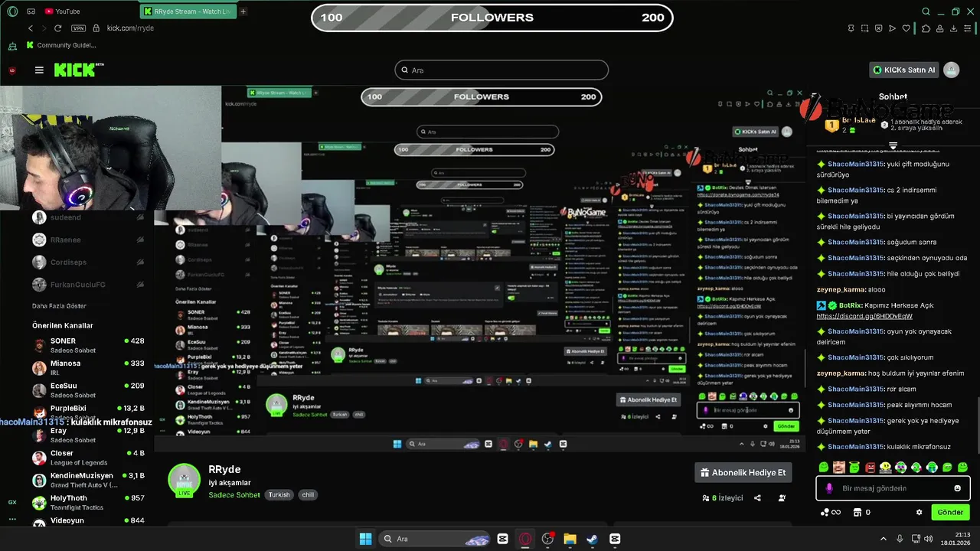The image size is (980, 551).
Task: Open the discord.gg link in chat
Action: (864, 316)
